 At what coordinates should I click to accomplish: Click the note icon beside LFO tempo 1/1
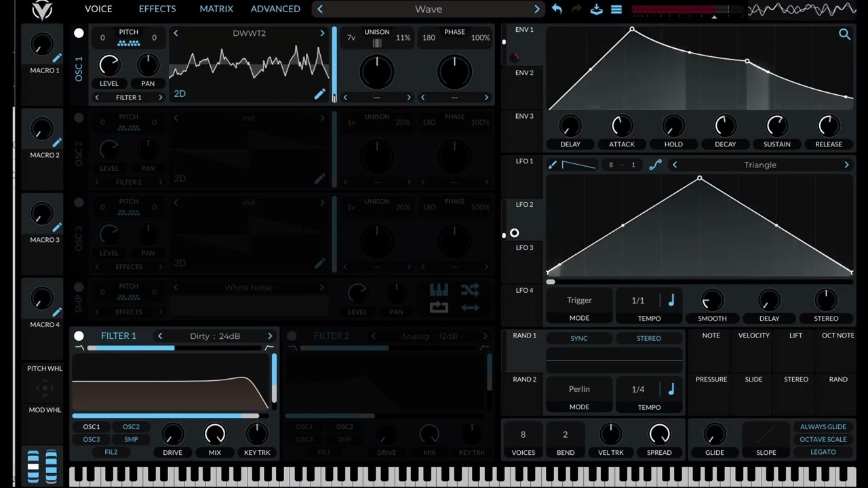pyautogui.click(x=671, y=300)
